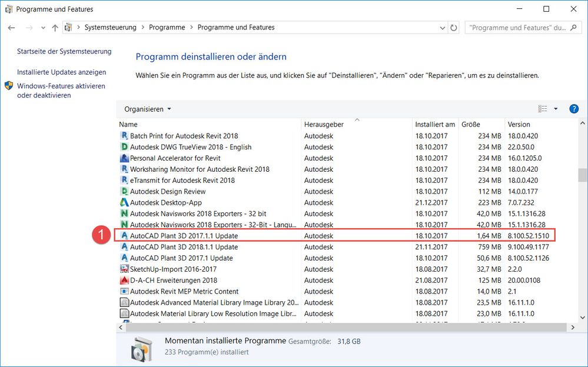Click the Navisworks 2018 Exporters 32 bit icon
This screenshot has width=588, height=367.
(124, 213)
